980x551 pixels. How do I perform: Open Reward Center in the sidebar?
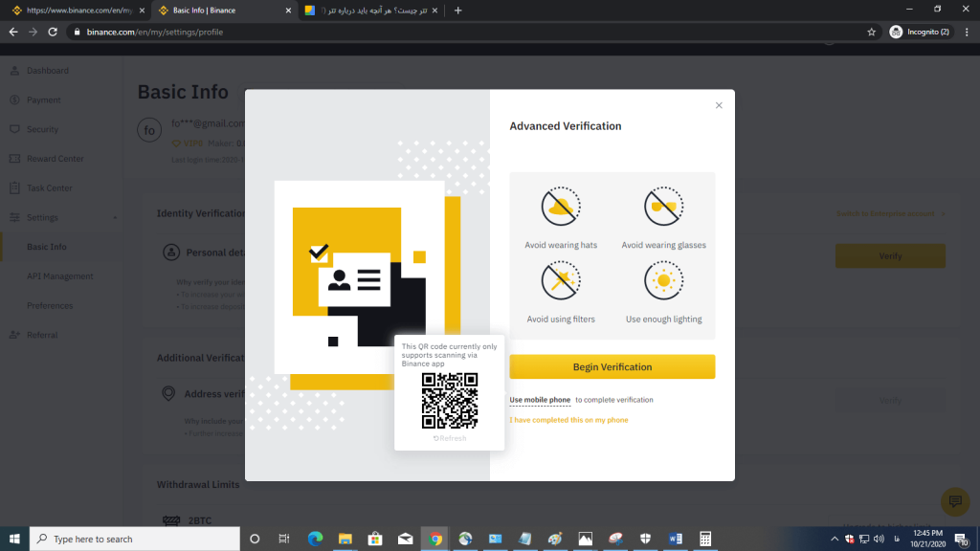pyautogui.click(x=55, y=159)
